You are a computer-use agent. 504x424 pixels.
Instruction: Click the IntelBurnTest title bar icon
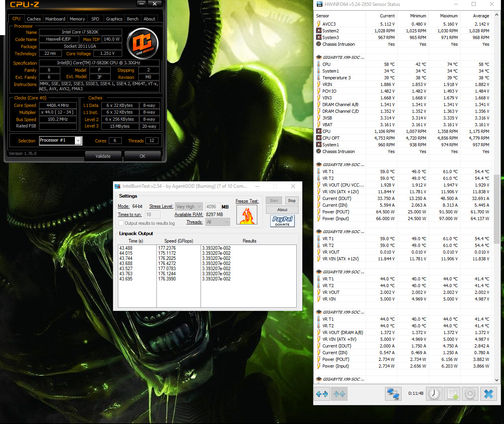coord(117,186)
